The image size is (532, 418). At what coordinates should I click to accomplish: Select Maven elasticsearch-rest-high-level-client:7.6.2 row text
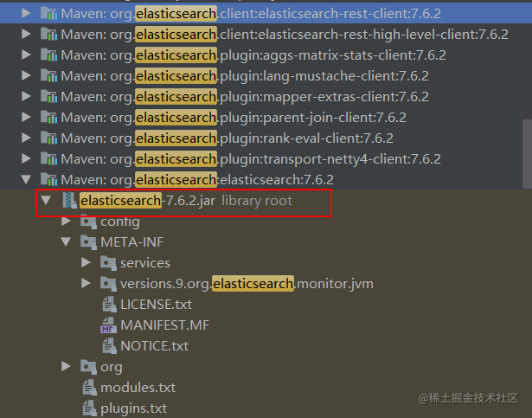[285, 35]
